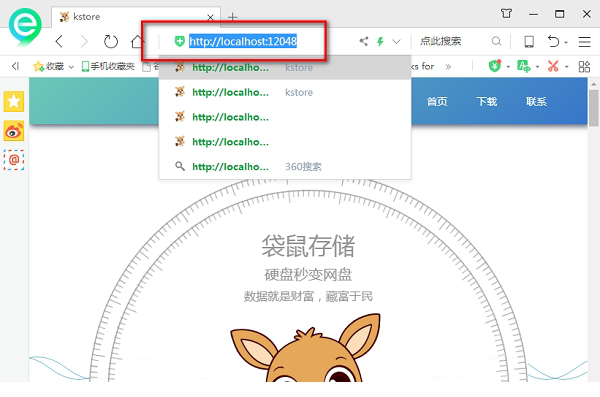Click the green lightning speed mode icon

[x=380, y=41]
